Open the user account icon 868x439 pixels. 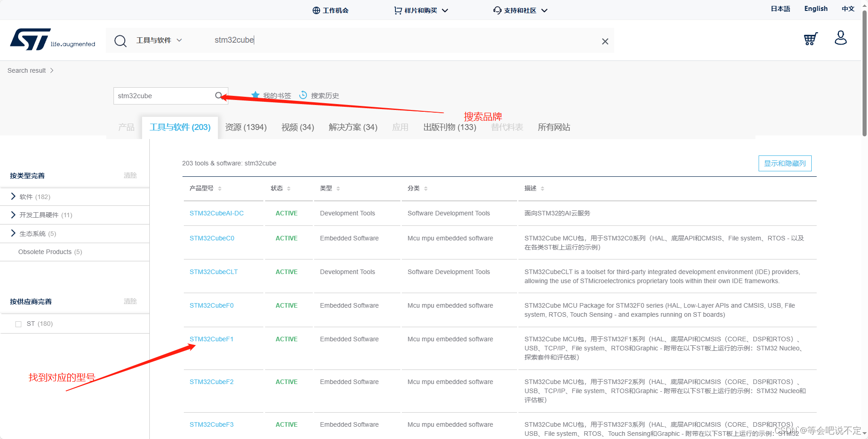pyautogui.click(x=841, y=38)
